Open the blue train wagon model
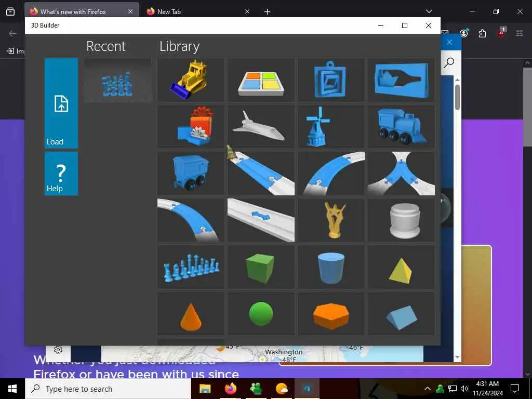The width and height of the screenshot is (532, 399). (x=191, y=174)
